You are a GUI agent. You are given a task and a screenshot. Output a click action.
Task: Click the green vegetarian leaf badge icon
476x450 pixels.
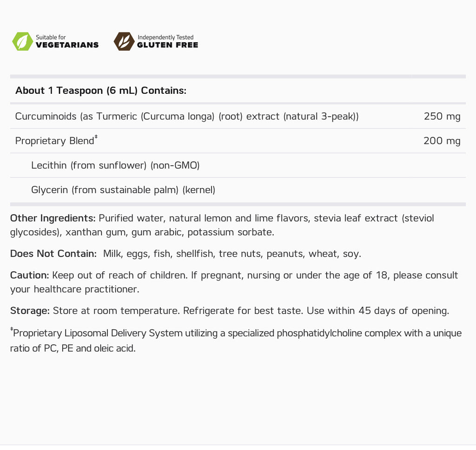(x=22, y=41)
